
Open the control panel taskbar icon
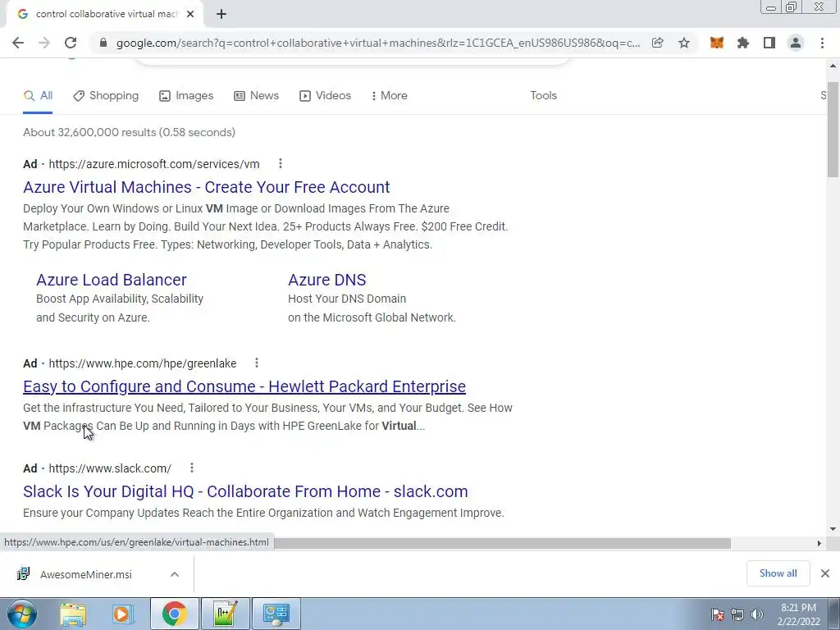pos(276,614)
